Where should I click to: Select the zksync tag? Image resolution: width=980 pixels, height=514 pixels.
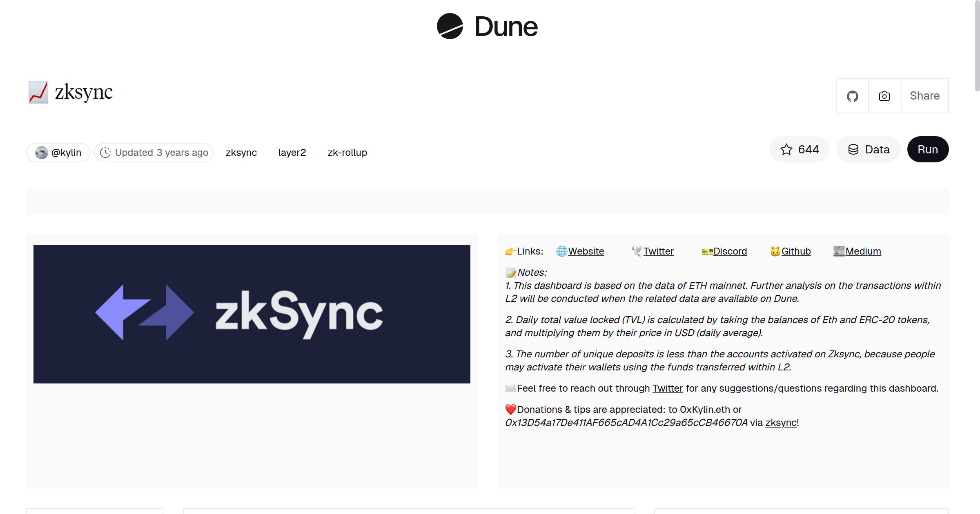pos(241,152)
